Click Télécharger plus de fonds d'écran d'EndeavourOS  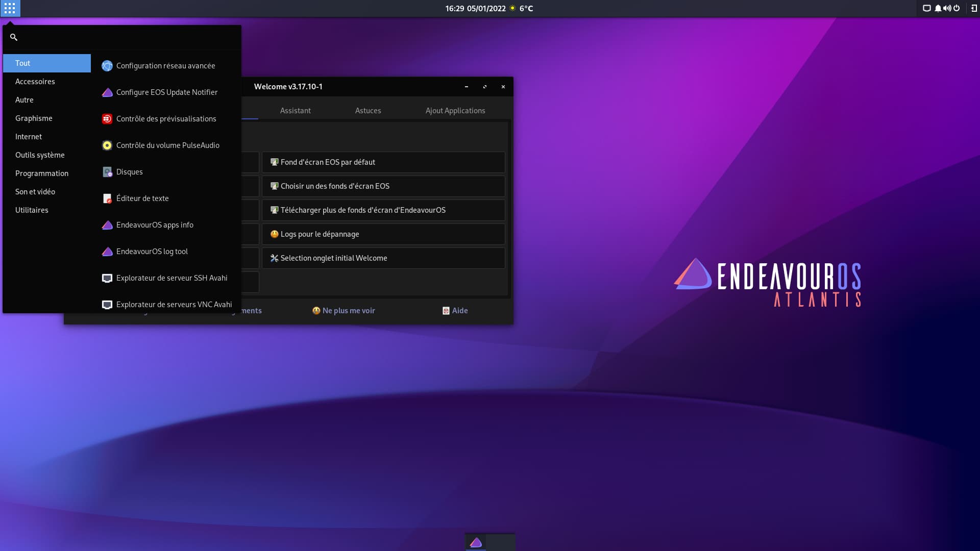click(383, 210)
